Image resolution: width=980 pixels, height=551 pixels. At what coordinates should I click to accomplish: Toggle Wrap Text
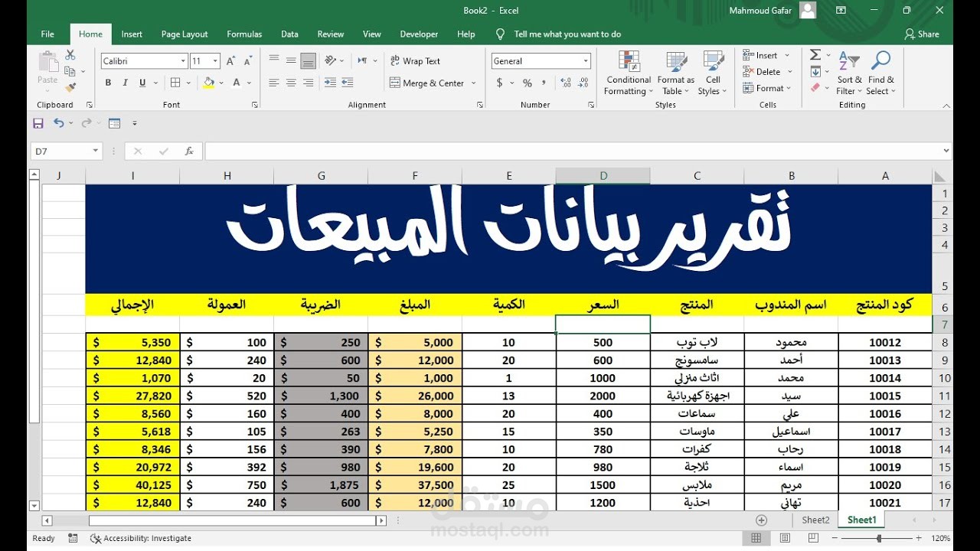tap(415, 61)
